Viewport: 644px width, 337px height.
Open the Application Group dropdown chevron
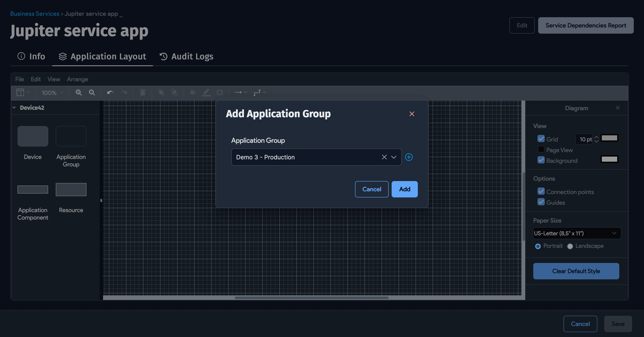click(x=394, y=157)
